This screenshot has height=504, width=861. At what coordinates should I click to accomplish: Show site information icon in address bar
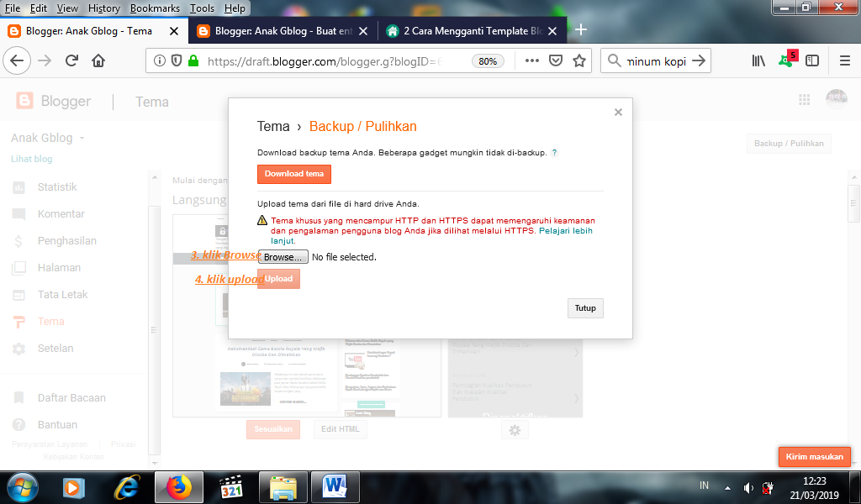[159, 60]
